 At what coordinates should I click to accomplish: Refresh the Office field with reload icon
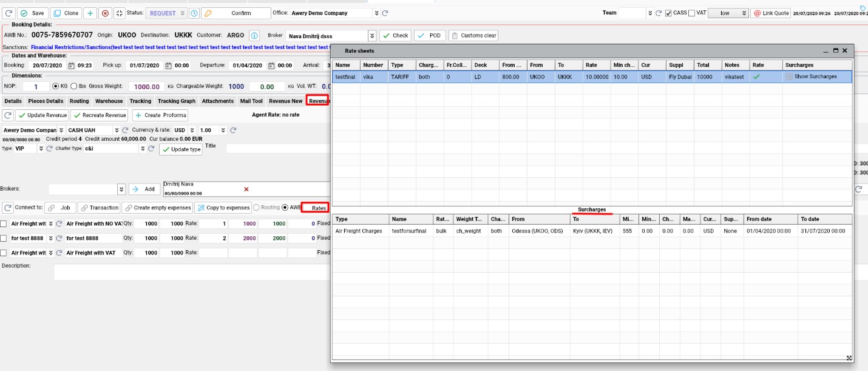pyautogui.click(x=385, y=13)
